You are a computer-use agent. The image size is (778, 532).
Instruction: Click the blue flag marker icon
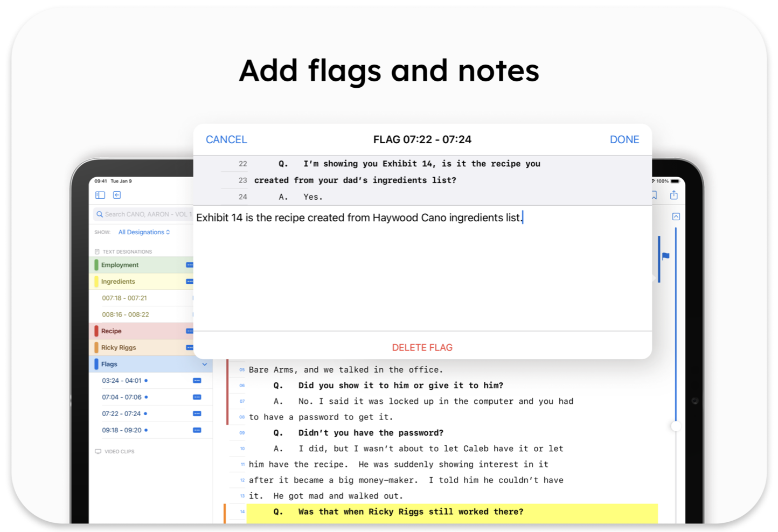(x=666, y=256)
